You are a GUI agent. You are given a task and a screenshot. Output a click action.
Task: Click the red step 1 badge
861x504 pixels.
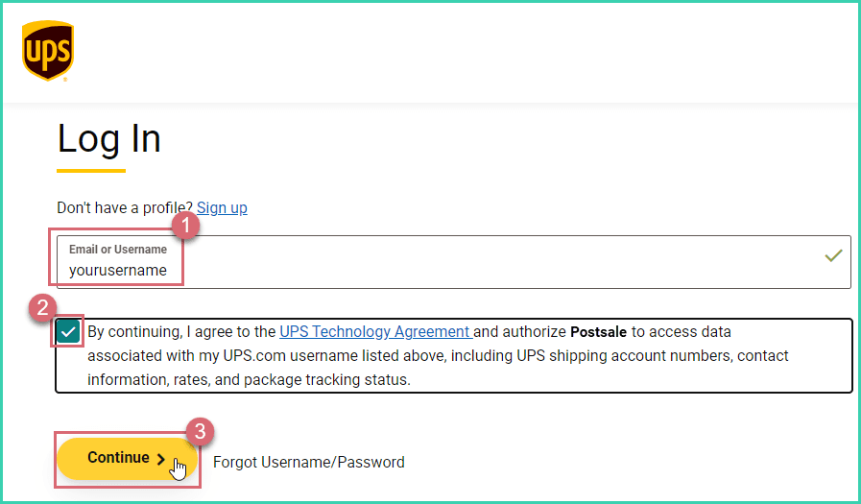pyautogui.click(x=184, y=227)
